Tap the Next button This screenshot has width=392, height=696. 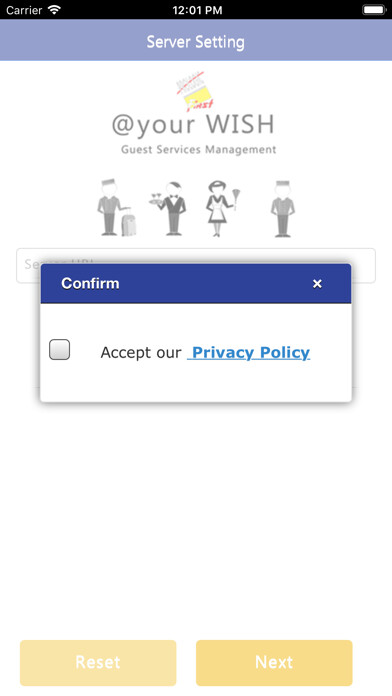click(x=274, y=662)
